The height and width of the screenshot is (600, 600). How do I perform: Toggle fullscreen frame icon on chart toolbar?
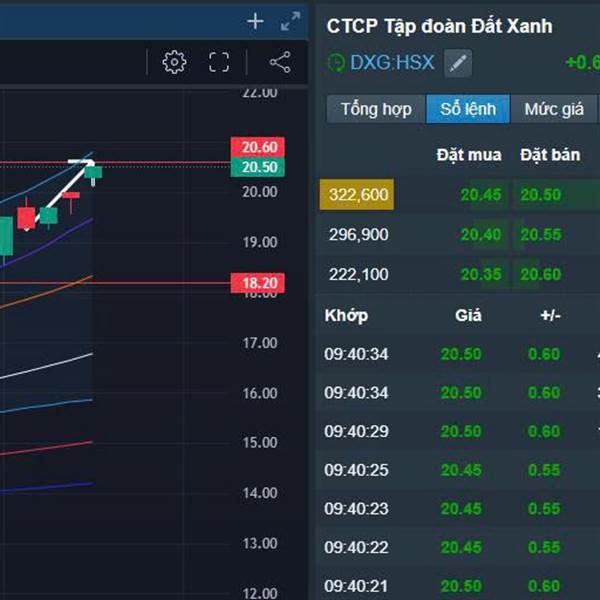[219, 62]
